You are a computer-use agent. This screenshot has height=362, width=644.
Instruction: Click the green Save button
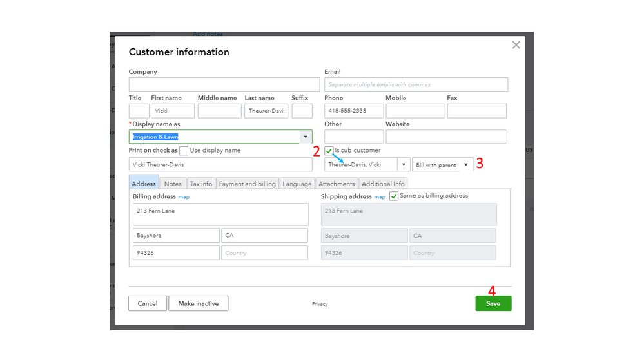[493, 303]
